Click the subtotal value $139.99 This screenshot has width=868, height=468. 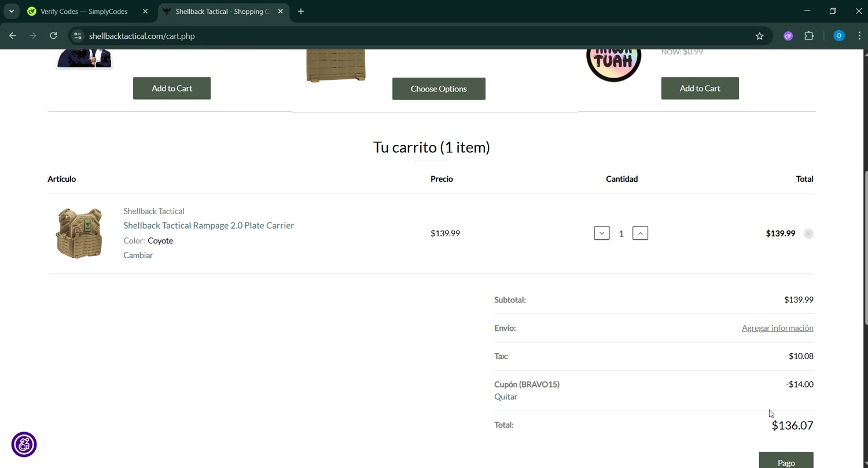799,299
